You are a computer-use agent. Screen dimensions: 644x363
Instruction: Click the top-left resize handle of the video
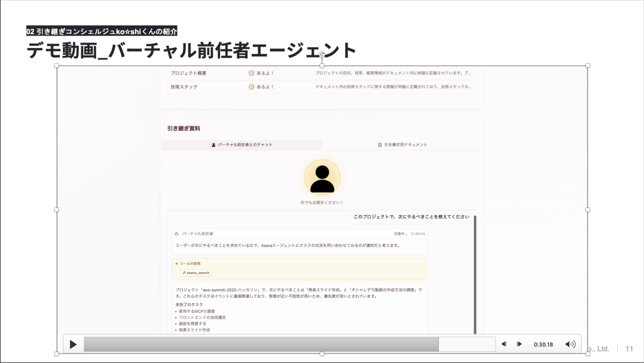57,66
